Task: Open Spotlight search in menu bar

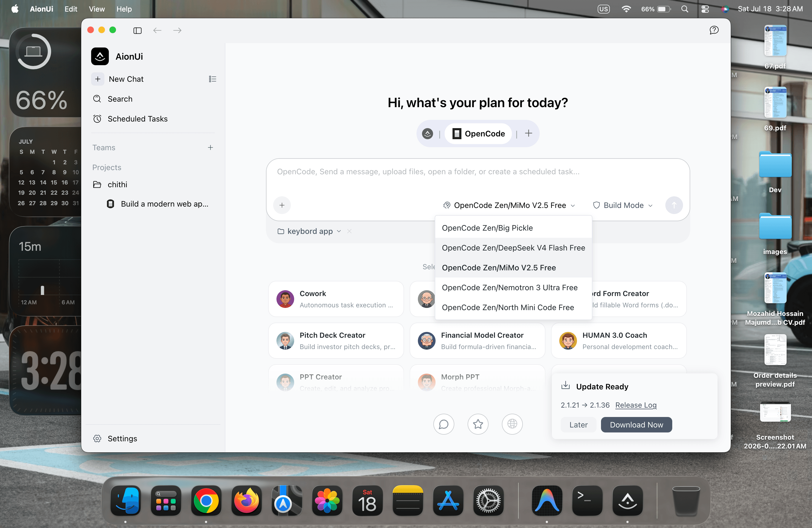Action: [x=684, y=9]
